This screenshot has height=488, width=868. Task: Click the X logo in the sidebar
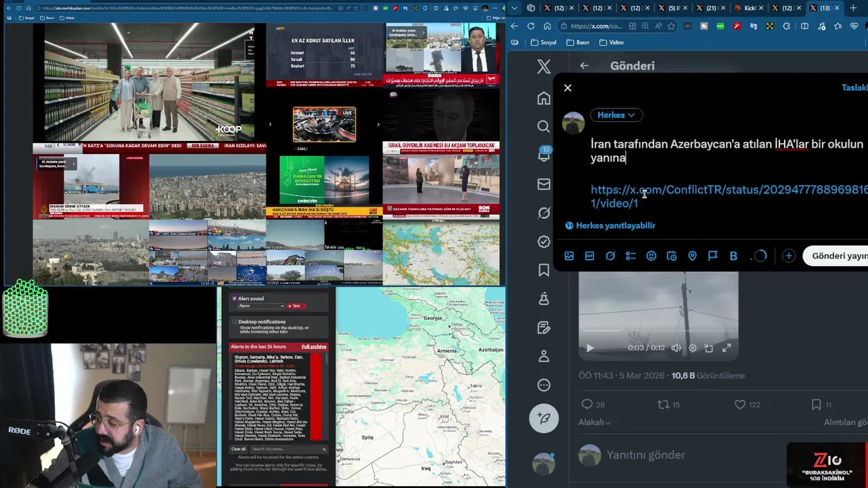tap(544, 66)
